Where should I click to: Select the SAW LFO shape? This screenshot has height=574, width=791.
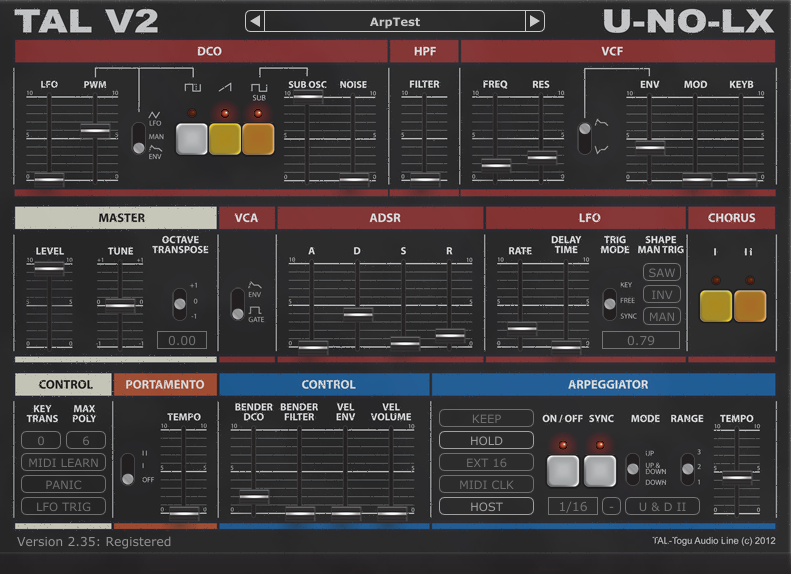(x=661, y=273)
